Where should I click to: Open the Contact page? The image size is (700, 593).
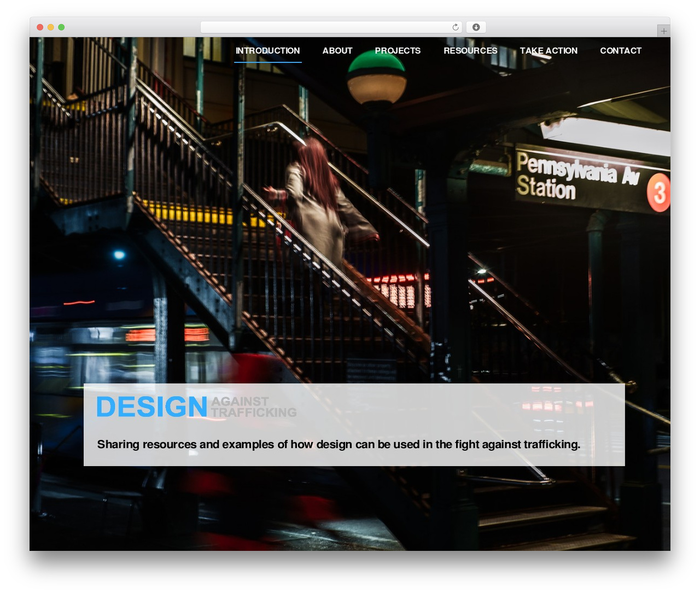coord(621,50)
